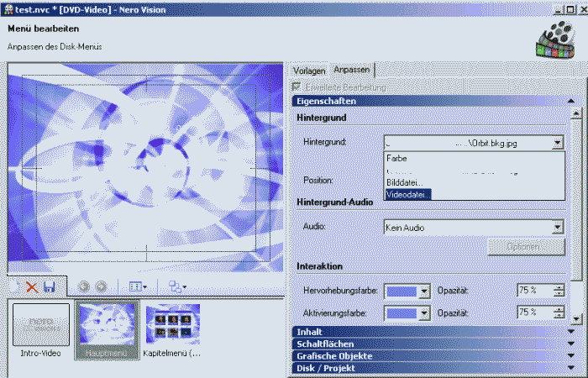Click the new blank page icon
Screen dimensions: 588x378
(15, 286)
